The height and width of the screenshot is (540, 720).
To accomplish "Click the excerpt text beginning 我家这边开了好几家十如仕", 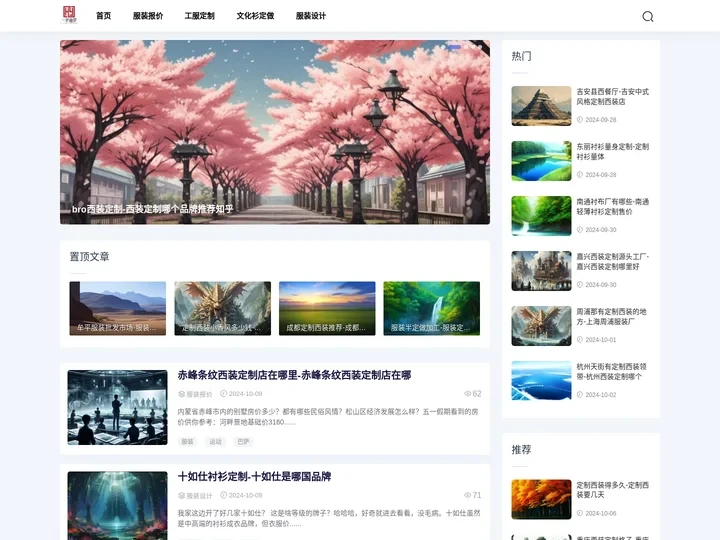I will (329, 518).
